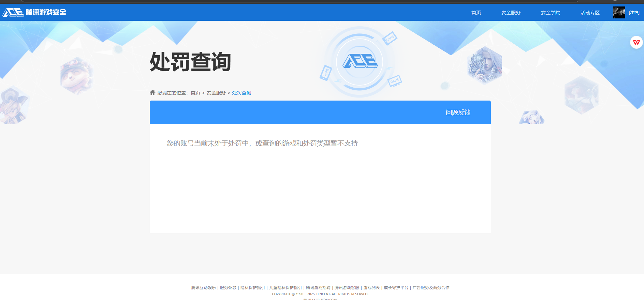Screen dimensions: 644x300
Task: Open 儿童隐私保护指引 footer link
Action: point(285,288)
